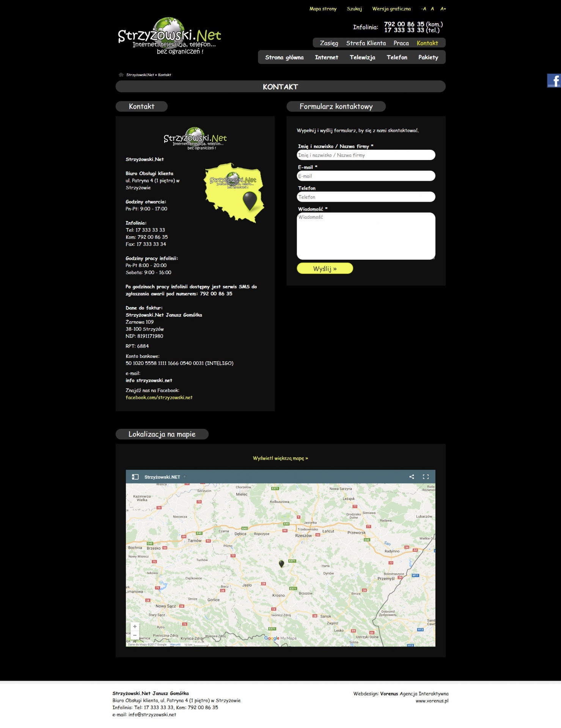Go to Strefa Klienta section

point(366,43)
